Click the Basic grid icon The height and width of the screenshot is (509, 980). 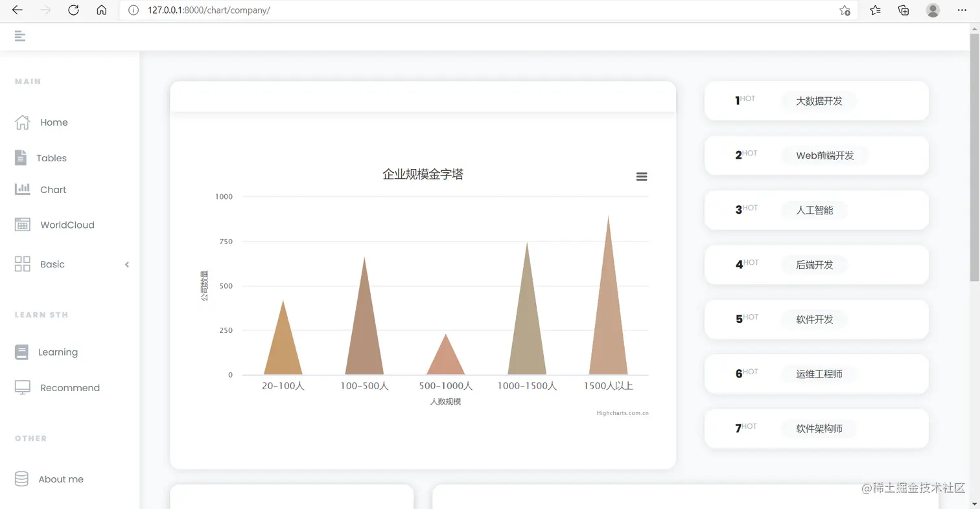coord(22,264)
